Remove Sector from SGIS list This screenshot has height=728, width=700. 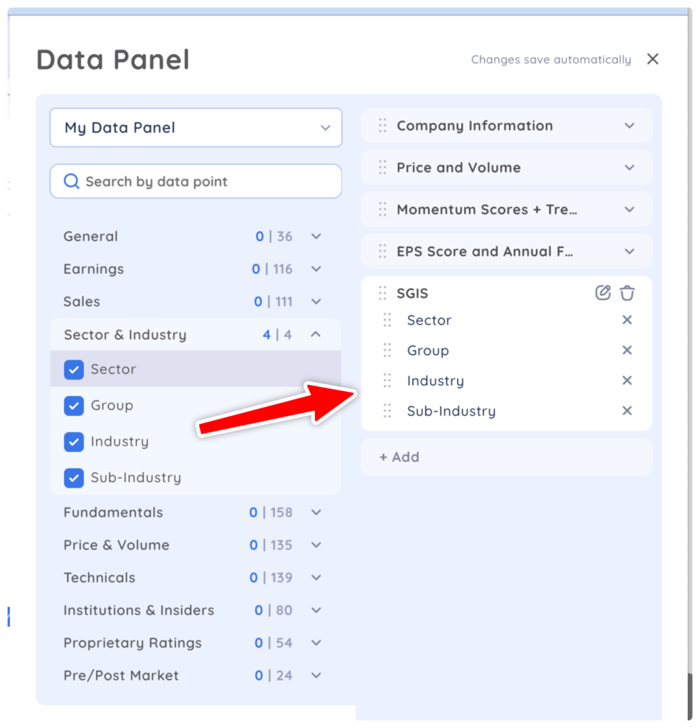627,320
